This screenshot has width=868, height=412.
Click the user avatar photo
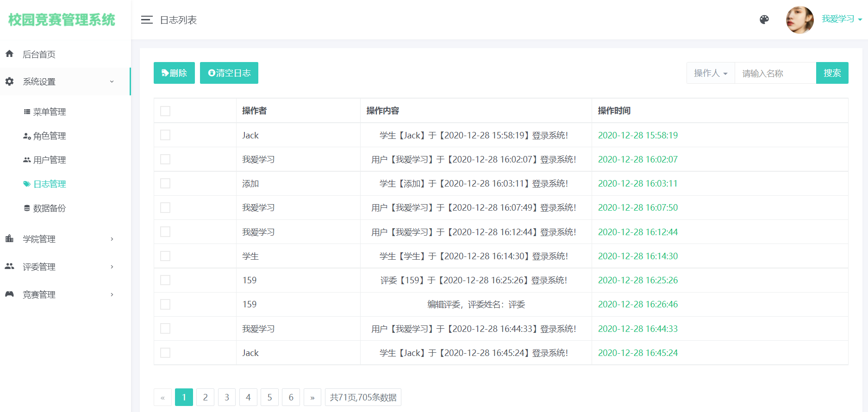[800, 20]
